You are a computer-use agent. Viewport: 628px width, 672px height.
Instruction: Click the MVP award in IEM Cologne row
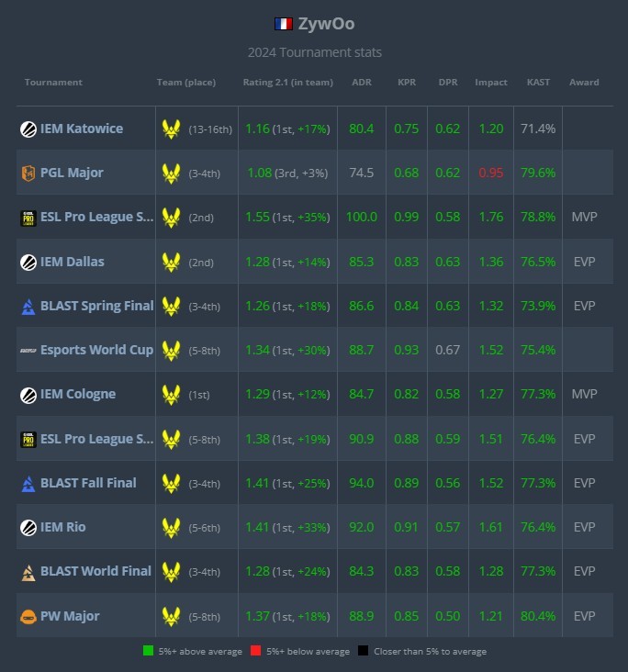pyautogui.click(x=584, y=395)
